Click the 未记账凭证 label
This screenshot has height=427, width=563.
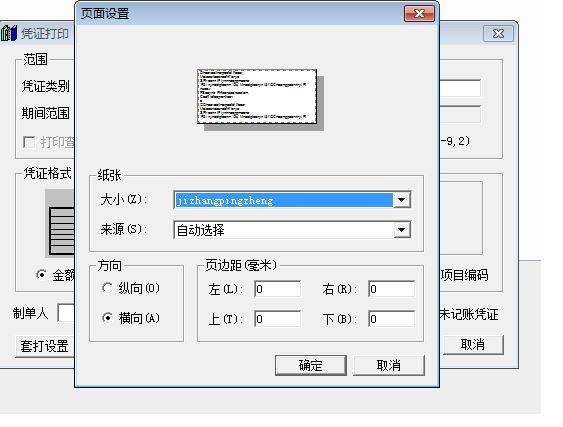click(469, 314)
